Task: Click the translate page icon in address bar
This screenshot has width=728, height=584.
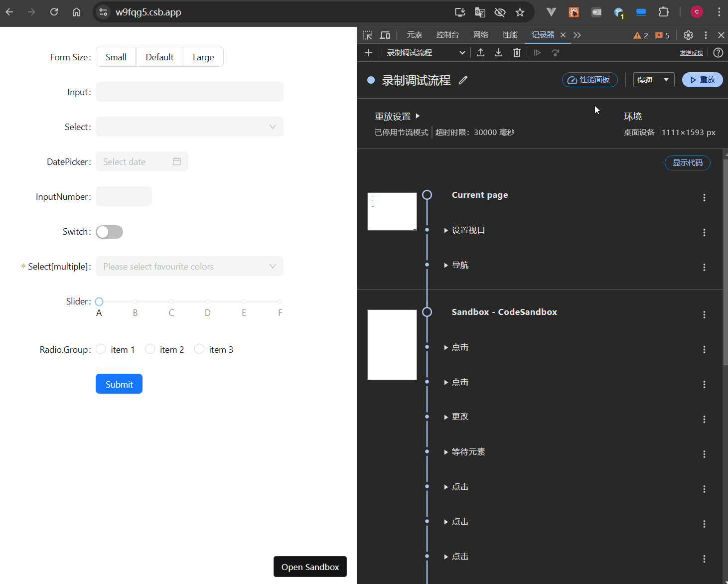Action: click(x=480, y=12)
